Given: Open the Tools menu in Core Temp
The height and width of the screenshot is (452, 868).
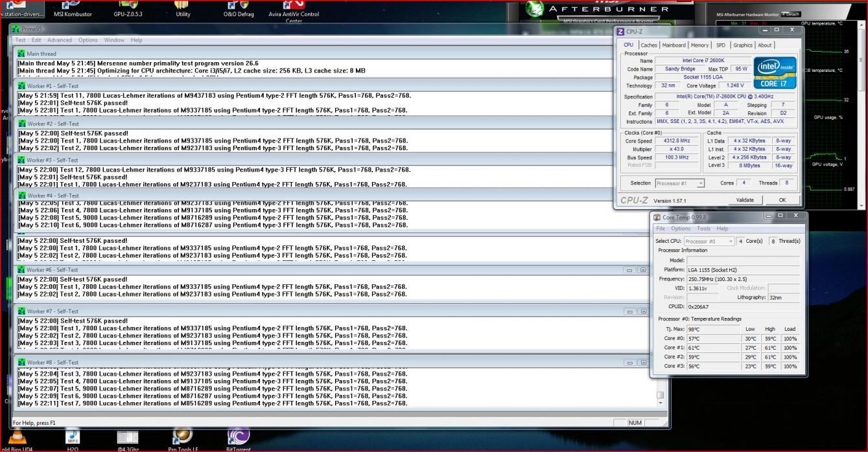Looking at the screenshot, I should pos(704,229).
